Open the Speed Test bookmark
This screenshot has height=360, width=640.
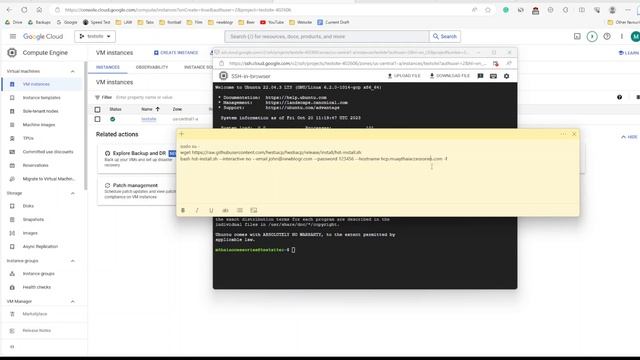pos(96,22)
